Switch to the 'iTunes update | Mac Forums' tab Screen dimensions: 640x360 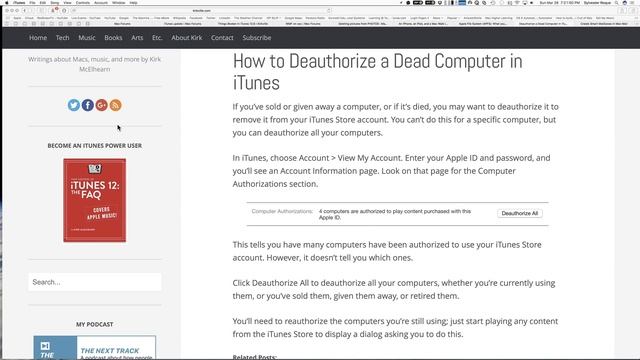(182, 24)
